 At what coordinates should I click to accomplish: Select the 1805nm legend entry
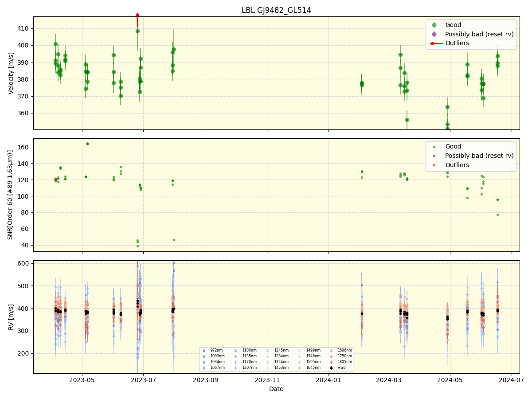[341, 362]
